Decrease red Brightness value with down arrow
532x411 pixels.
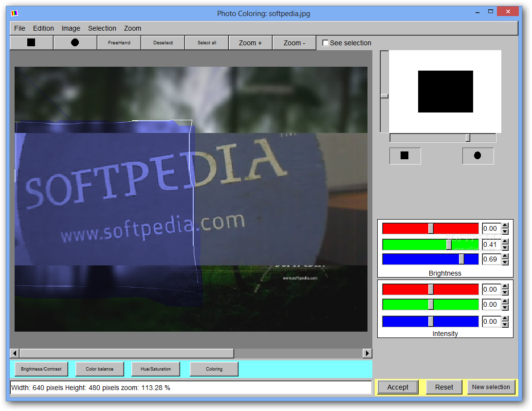(505, 231)
